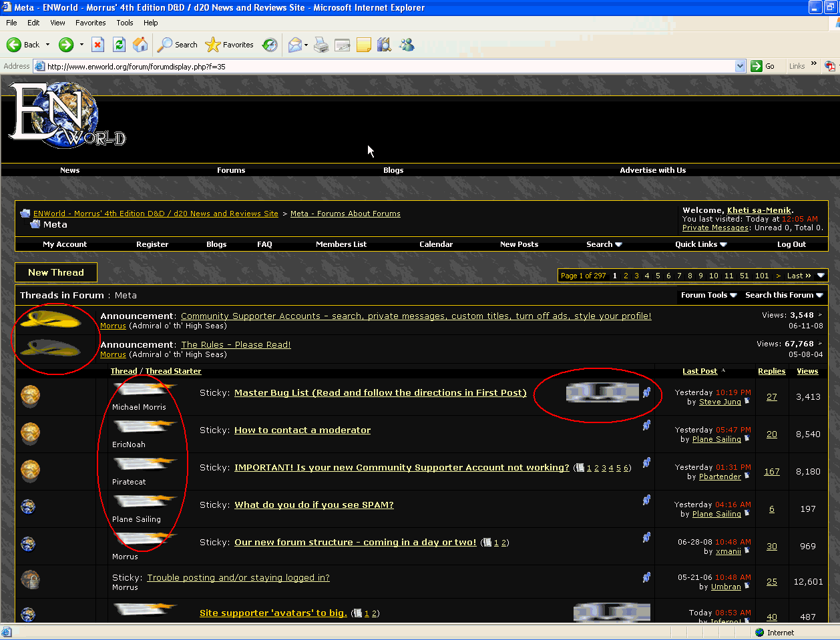This screenshot has width=840, height=640.
Task: Open the Advertise with Us link
Action: click(x=652, y=170)
